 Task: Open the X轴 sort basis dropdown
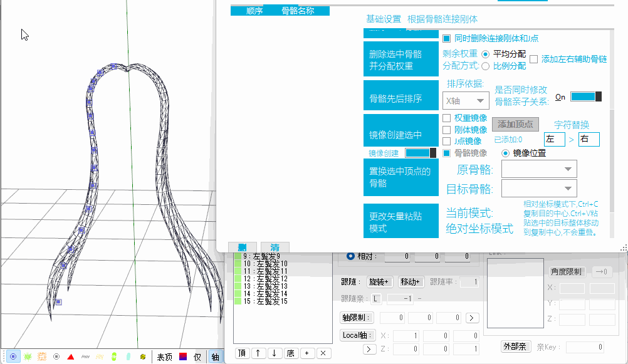tap(465, 100)
